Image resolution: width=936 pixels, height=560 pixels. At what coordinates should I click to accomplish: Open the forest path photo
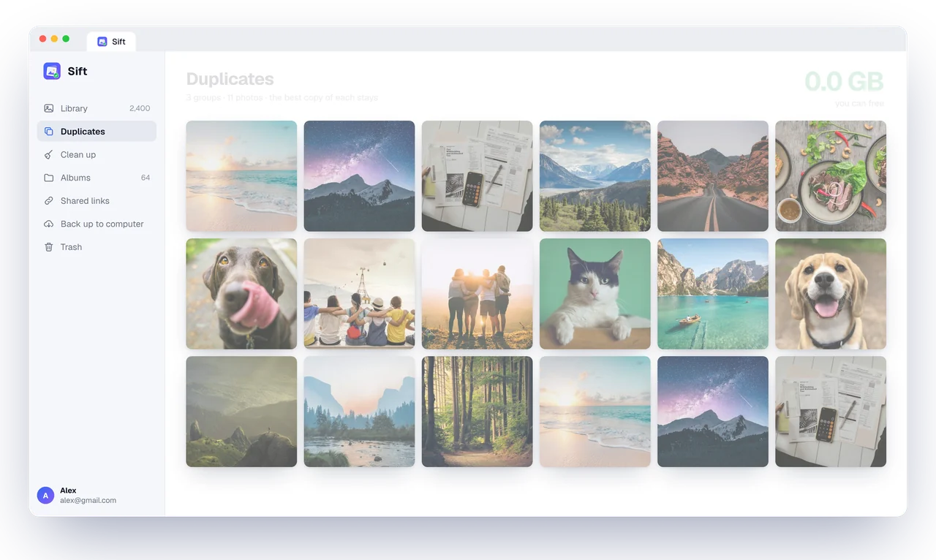pos(477,412)
